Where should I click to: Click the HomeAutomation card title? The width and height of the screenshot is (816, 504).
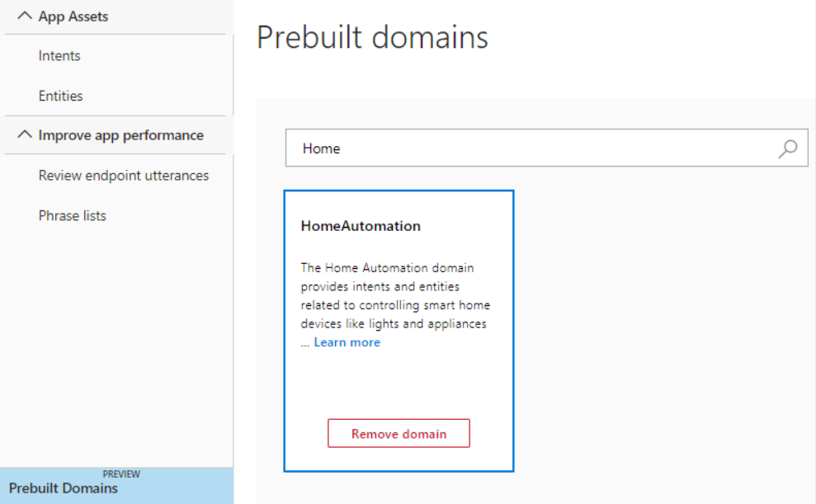click(x=361, y=226)
